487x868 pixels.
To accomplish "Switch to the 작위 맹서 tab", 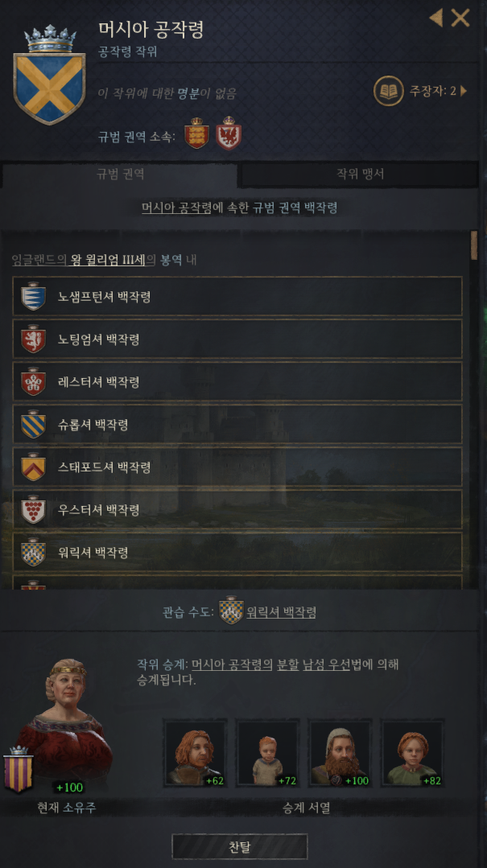I will point(360,174).
